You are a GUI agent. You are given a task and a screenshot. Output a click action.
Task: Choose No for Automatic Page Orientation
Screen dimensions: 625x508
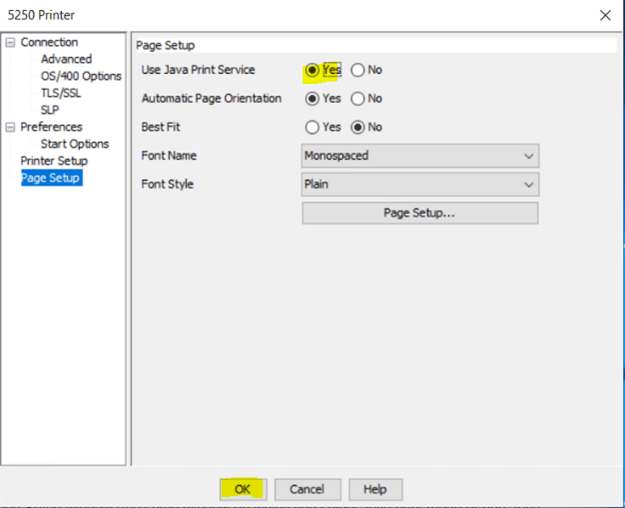358,99
